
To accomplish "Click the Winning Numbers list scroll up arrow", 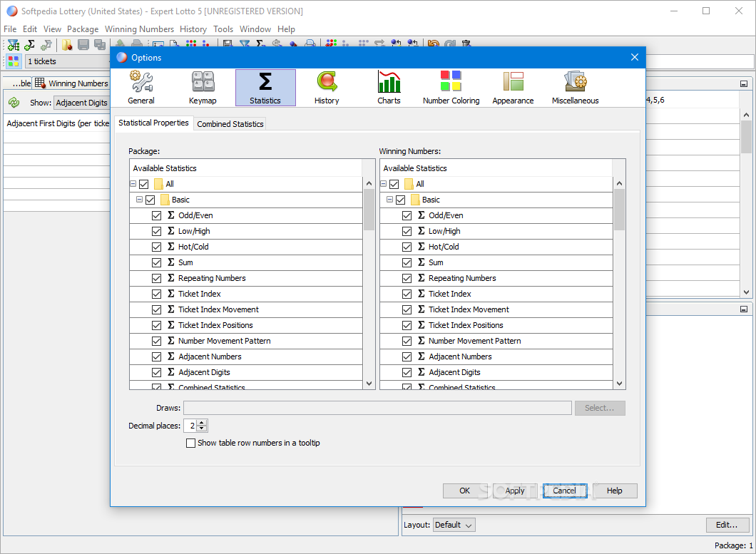I will tap(619, 183).
